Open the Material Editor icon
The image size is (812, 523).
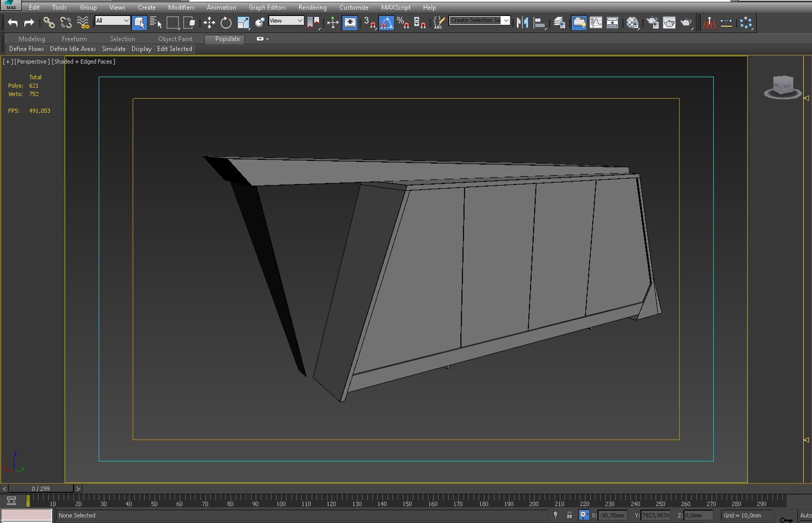coord(632,23)
